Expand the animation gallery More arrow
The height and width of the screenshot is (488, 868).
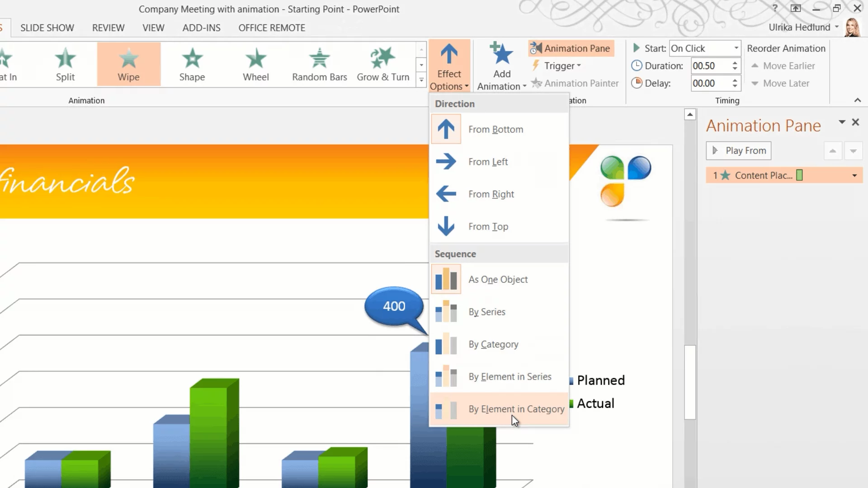[421, 80]
